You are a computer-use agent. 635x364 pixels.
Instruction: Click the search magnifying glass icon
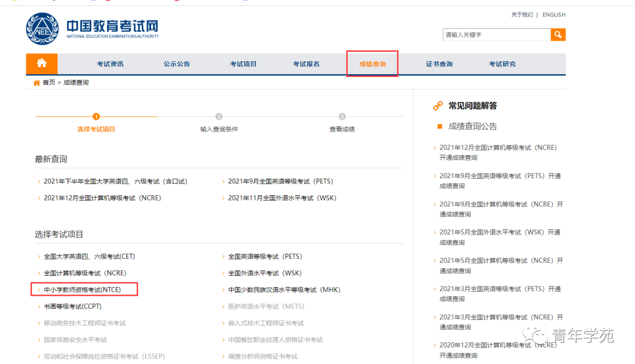pyautogui.click(x=559, y=35)
